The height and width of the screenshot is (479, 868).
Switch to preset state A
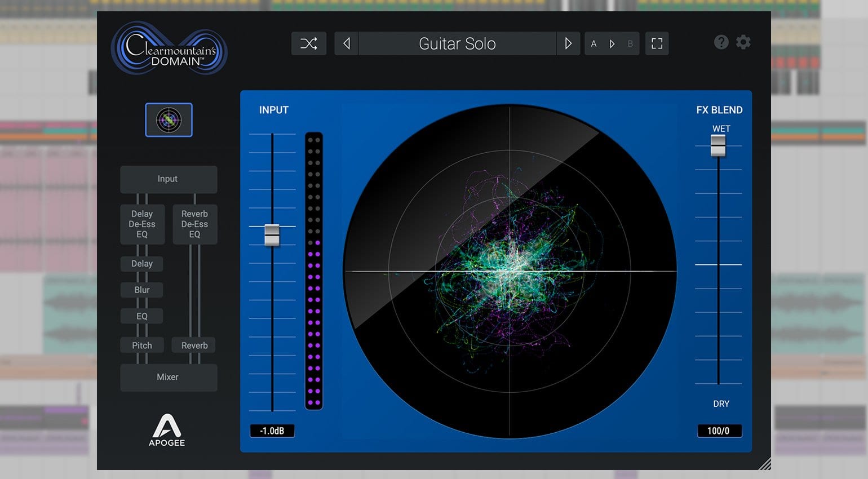(594, 43)
